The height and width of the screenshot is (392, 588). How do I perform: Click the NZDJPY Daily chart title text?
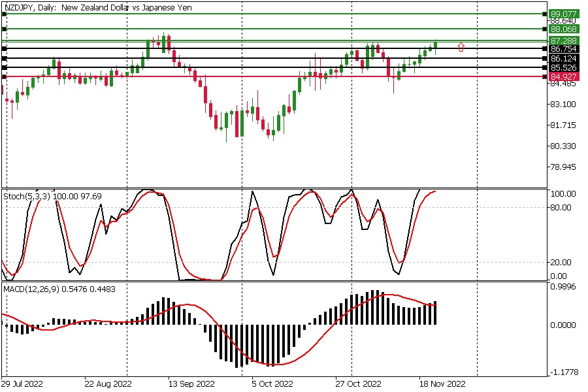(x=98, y=7)
